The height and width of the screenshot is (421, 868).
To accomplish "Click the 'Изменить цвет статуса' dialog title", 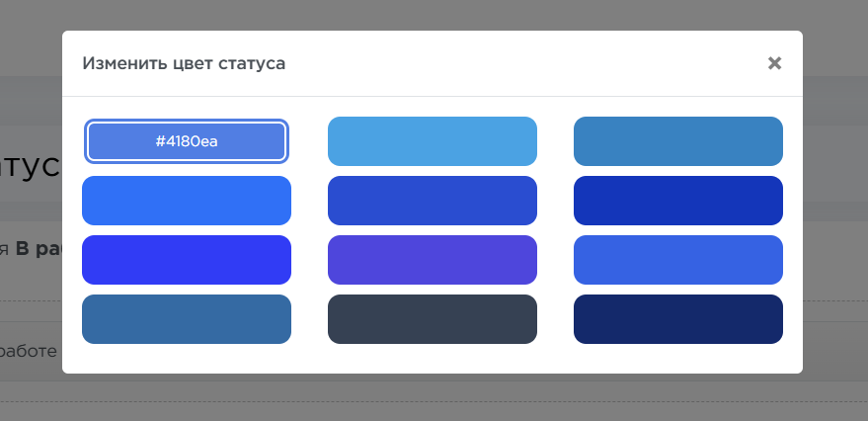I will click(x=184, y=63).
